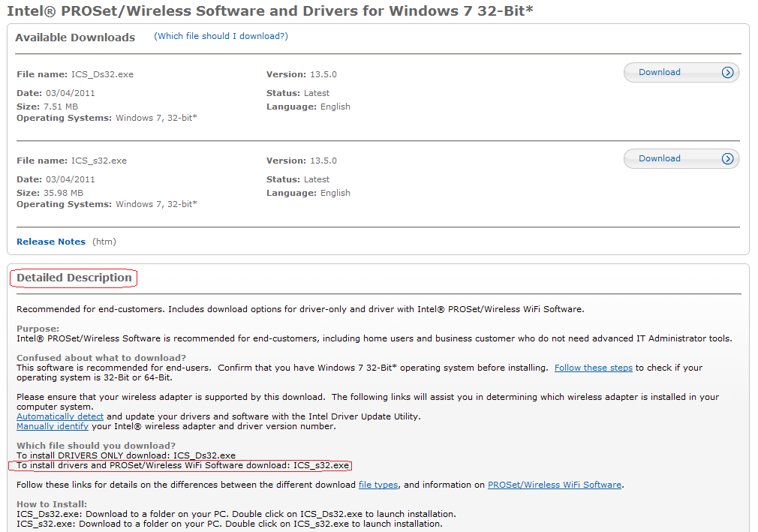Open the Release Notes link
This screenshot has height=532, width=758.
pyautogui.click(x=51, y=242)
